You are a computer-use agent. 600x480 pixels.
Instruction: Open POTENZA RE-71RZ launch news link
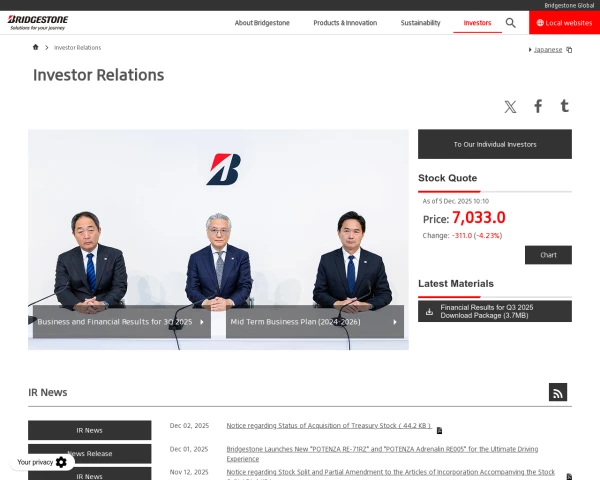coord(382,454)
